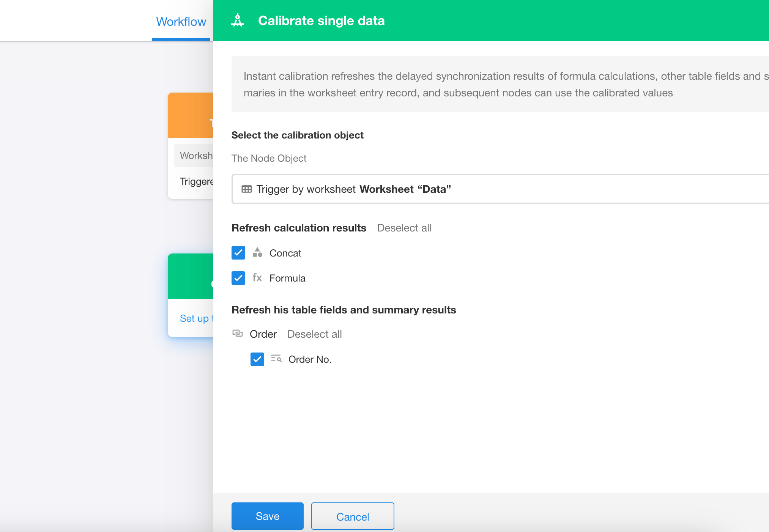Image resolution: width=769 pixels, height=532 pixels.
Task: Click the 'Worksh' label in trigger node
Action: click(196, 156)
